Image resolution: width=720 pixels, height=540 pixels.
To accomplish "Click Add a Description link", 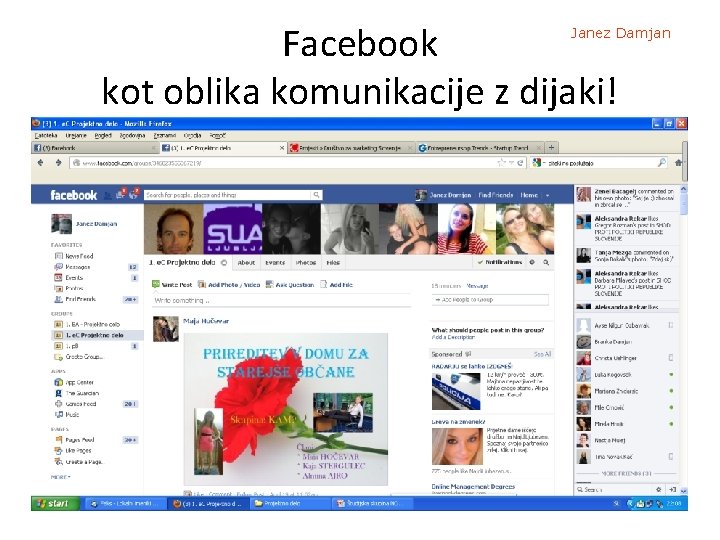I will pos(453,337).
